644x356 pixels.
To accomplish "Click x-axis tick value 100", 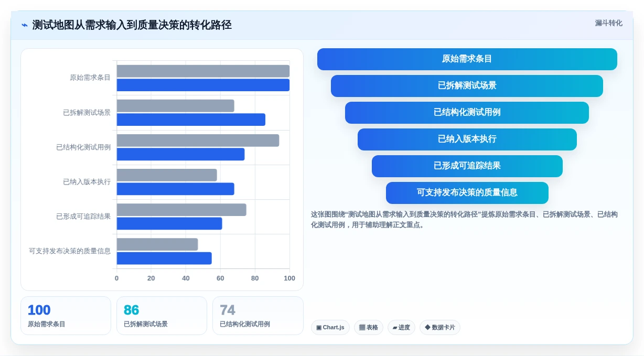I will pyautogui.click(x=289, y=278).
